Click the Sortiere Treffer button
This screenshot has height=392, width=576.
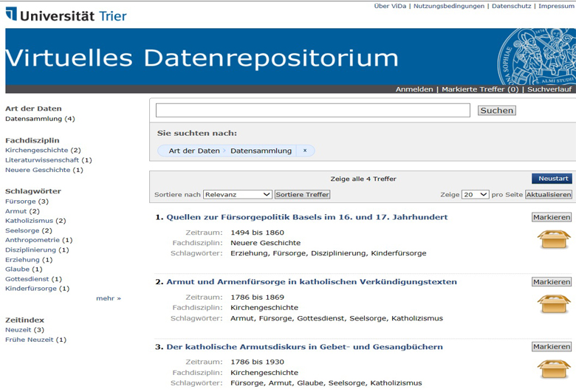[x=302, y=194]
